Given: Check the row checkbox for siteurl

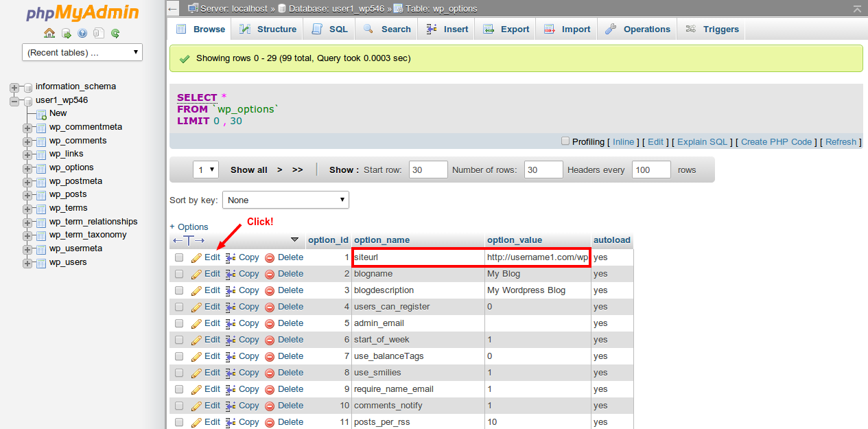Looking at the screenshot, I should [x=178, y=257].
